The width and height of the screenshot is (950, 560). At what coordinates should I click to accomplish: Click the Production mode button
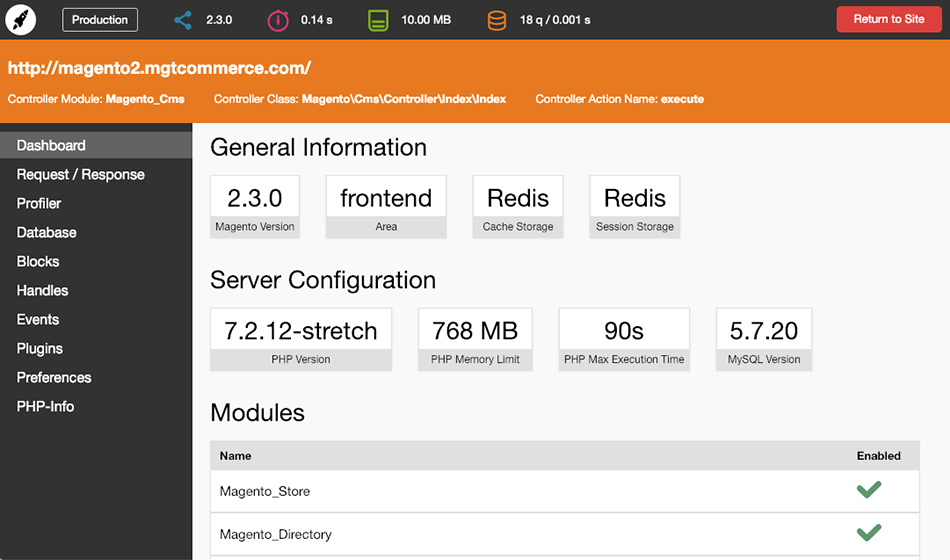pos(100,19)
